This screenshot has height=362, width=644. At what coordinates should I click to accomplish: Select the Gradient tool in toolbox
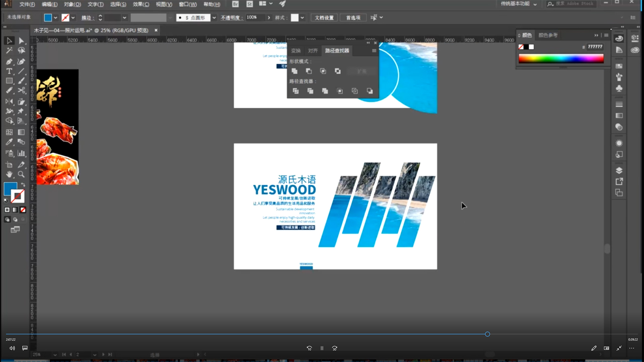tap(21, 132)
